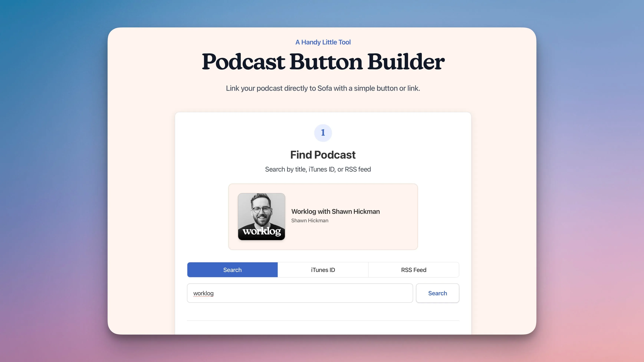Click the podcast title "Worklog with Shawn Hickman"

click(336, 211)
